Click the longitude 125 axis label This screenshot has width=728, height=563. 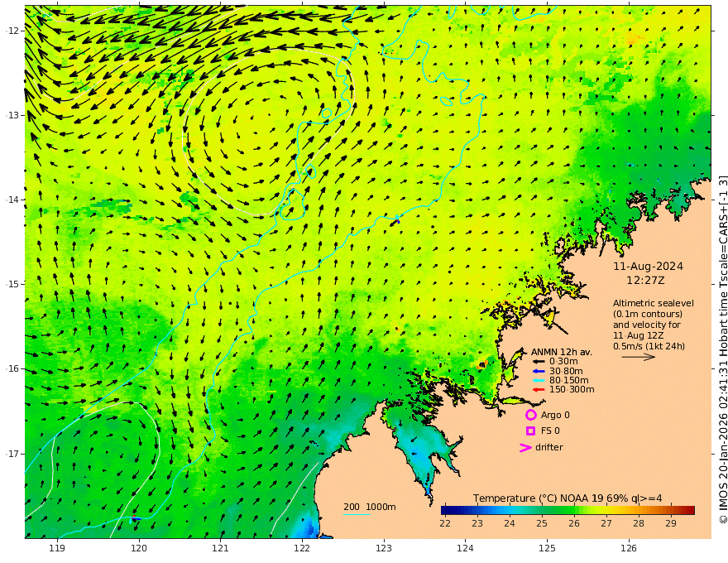point(548,549)
